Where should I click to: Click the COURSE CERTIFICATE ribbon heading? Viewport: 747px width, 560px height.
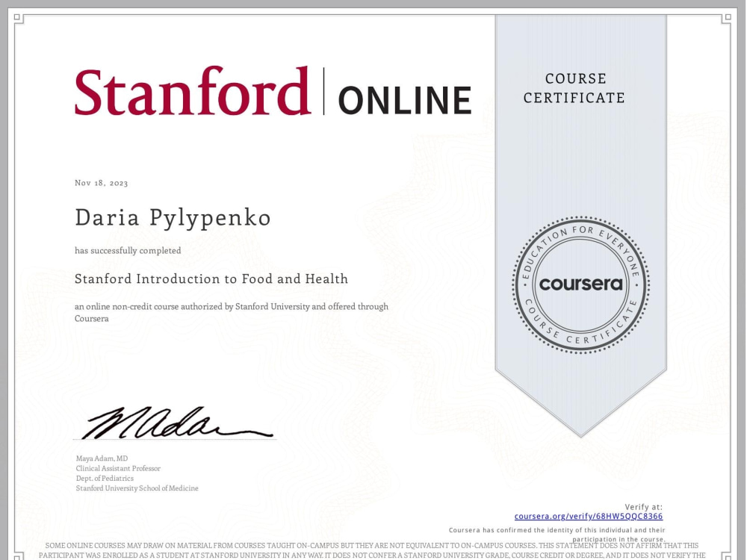[x=574, y=88]
